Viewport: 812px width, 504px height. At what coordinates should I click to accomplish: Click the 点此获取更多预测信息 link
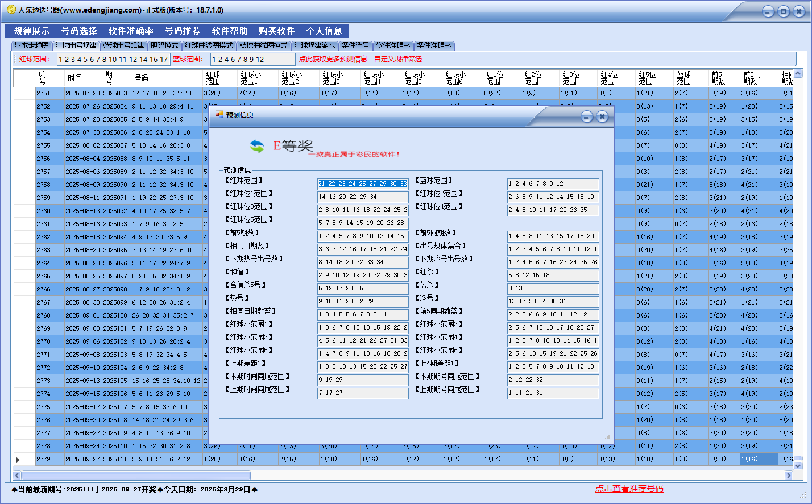pos(333,59)
